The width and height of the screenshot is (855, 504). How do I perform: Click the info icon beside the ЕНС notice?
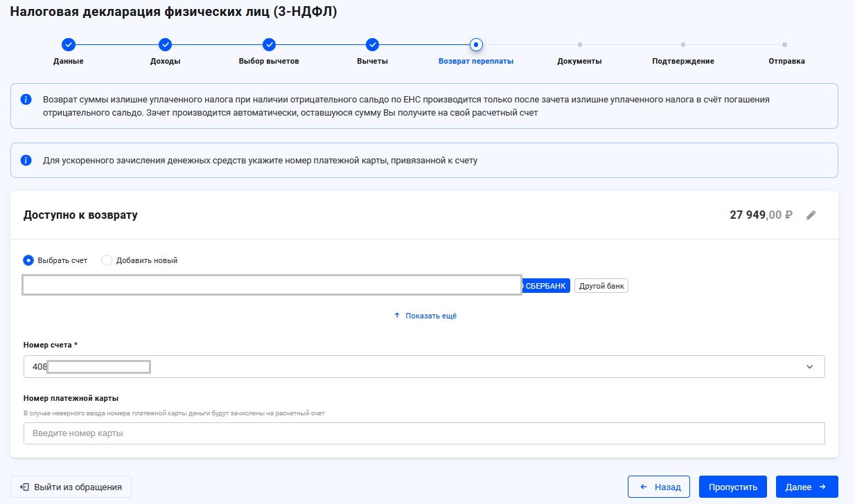26,100
